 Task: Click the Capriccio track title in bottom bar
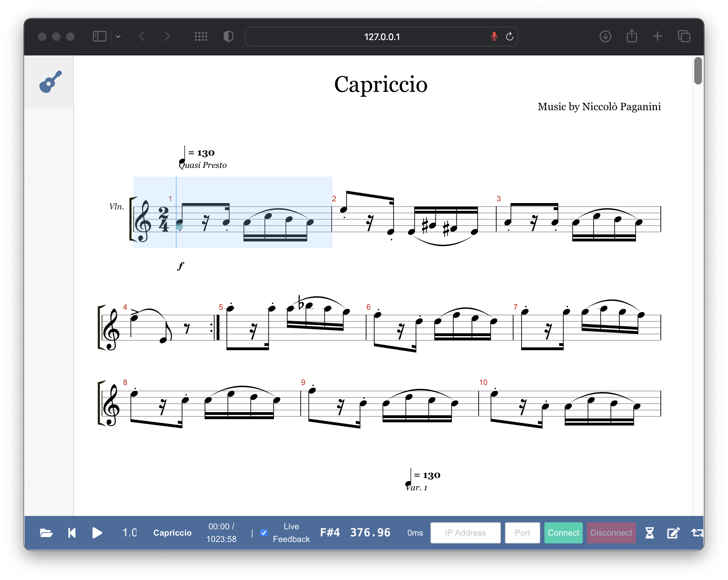[172, 533]
